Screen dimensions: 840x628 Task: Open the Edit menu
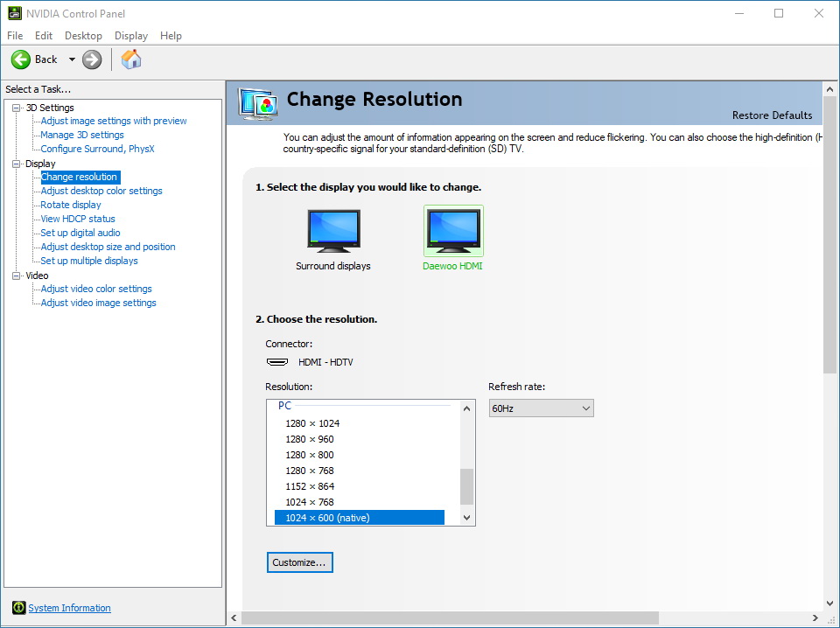[44, 35]
